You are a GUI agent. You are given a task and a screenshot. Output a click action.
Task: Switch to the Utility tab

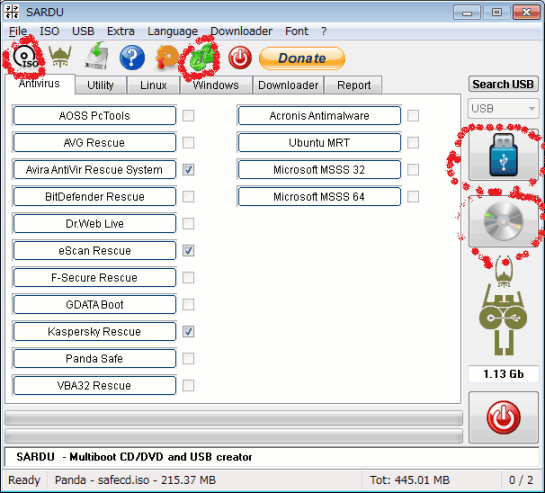point(100,85)
